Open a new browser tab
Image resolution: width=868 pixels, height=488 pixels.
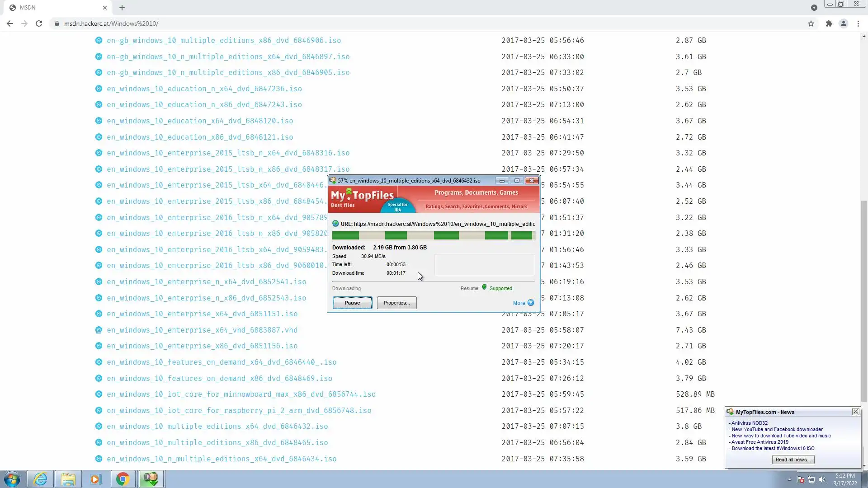coord(122,8)
